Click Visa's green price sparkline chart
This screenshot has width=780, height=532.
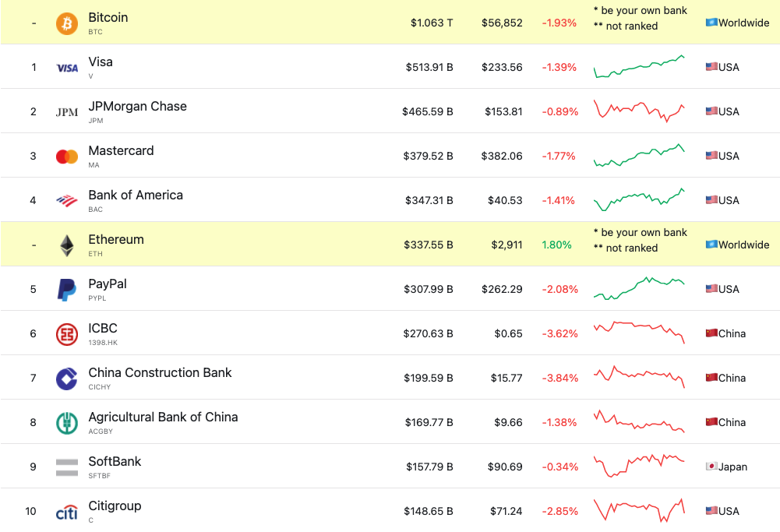tap(639, 67)
